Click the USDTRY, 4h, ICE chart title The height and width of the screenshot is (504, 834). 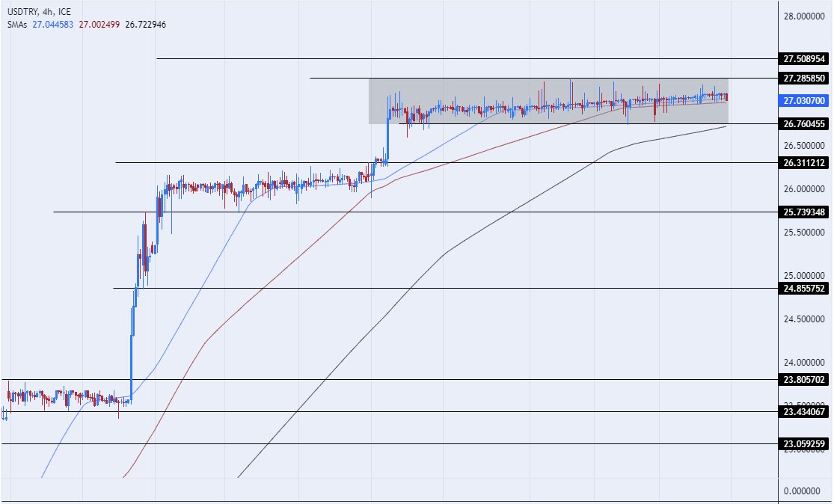(x=39, y=12)
